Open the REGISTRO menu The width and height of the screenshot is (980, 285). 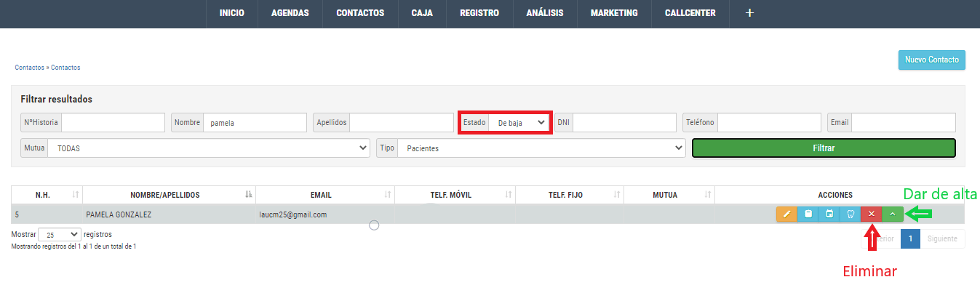(x=479, y=13)
